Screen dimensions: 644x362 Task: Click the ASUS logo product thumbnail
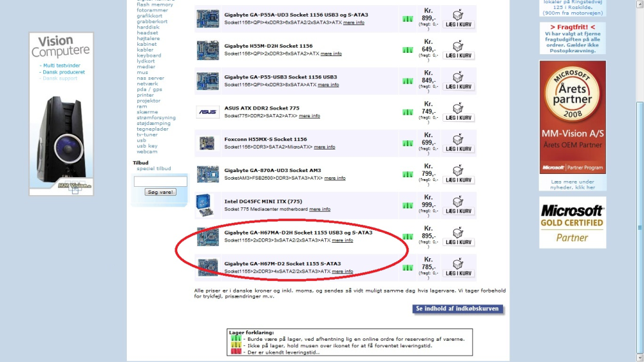pos(207,112)
